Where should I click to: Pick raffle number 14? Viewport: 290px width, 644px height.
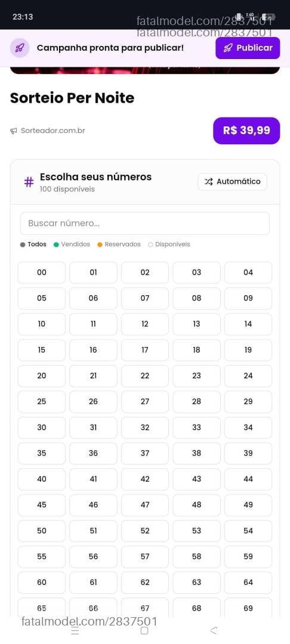248,324
